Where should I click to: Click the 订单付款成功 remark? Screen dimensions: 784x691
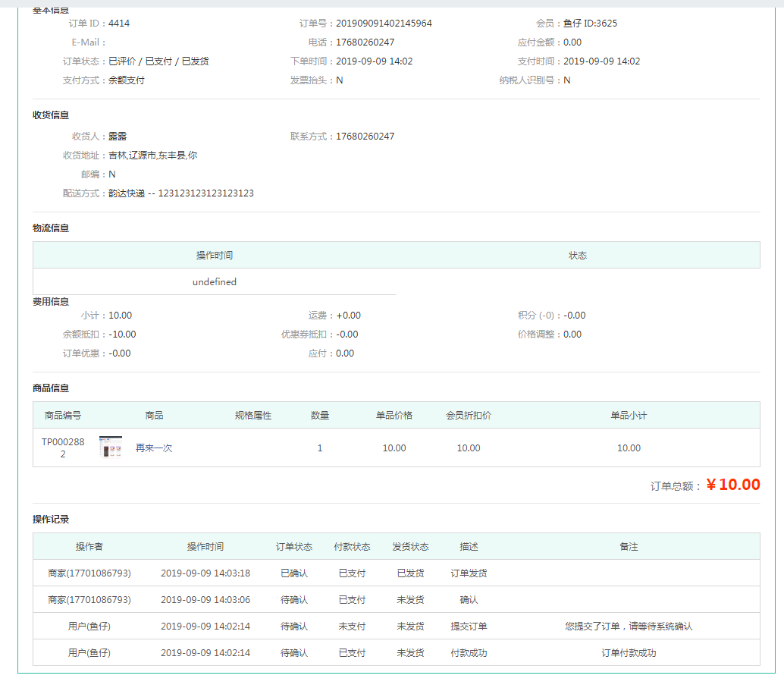629,653
